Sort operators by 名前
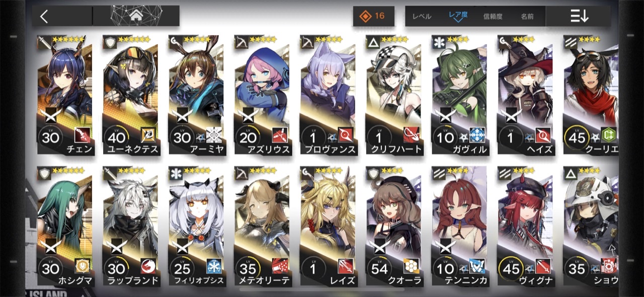644x297 pixels. (527, 17)
